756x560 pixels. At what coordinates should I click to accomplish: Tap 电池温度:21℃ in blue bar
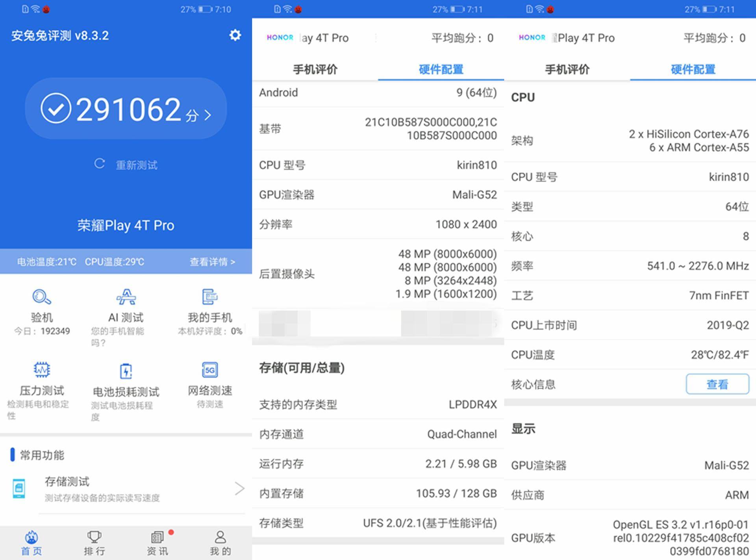(x=46, y=262)
